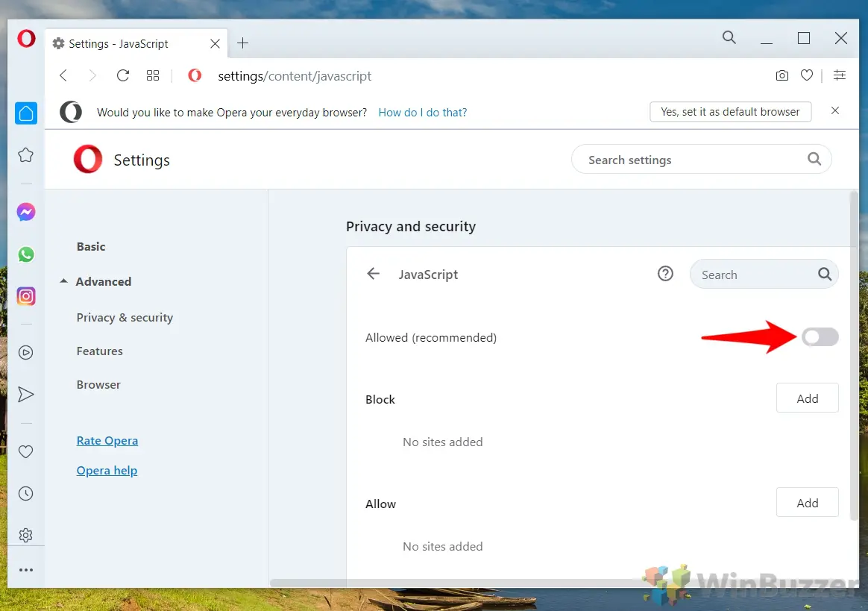Bookmark the page with the heart icon
The image size is (868, 611).
[807, 75]
